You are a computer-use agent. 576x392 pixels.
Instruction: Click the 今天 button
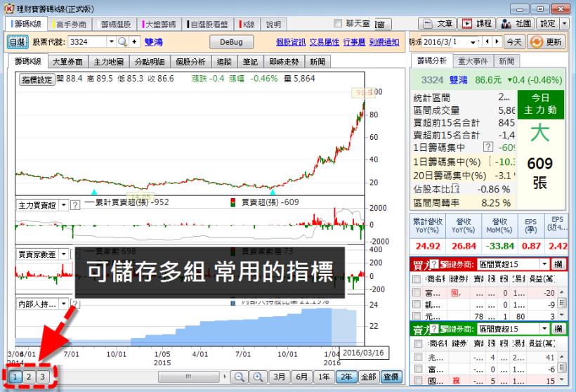[x=514, y=42]
